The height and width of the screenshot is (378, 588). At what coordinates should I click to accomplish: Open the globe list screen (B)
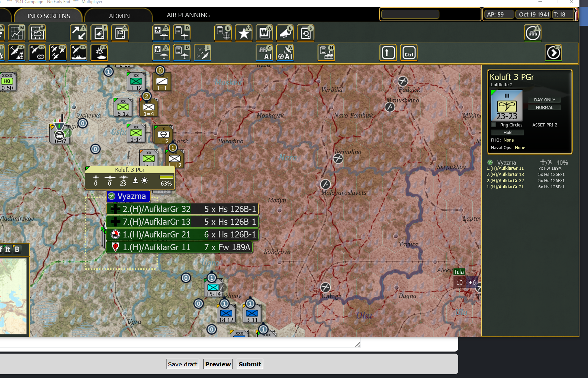coord(223,33)
